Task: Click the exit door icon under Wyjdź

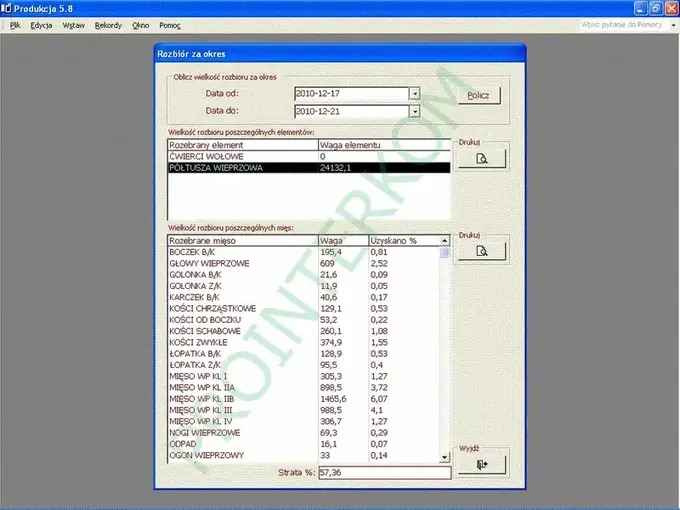Action: click(482, 464)
